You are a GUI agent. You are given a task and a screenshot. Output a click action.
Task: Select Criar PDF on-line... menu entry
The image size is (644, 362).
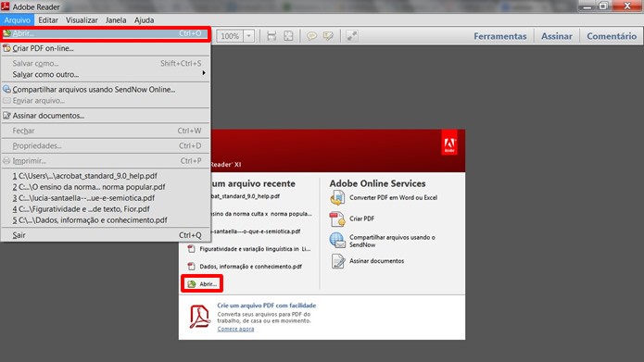point(106,48)
